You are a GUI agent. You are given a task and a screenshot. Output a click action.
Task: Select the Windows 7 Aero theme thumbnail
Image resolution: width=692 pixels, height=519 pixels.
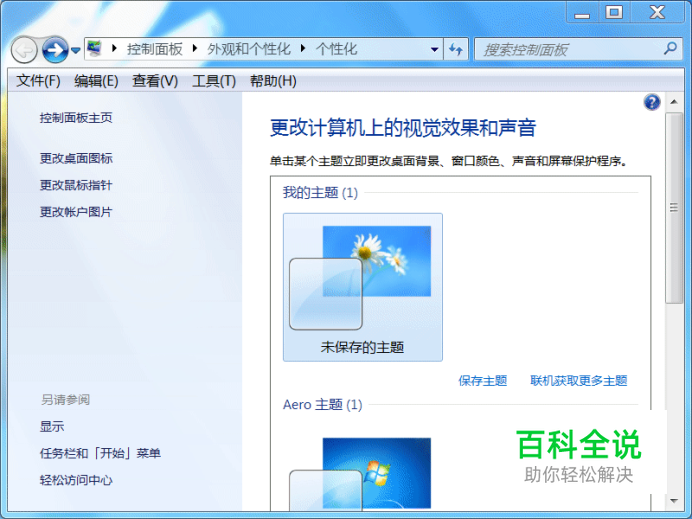coord(360,474)
